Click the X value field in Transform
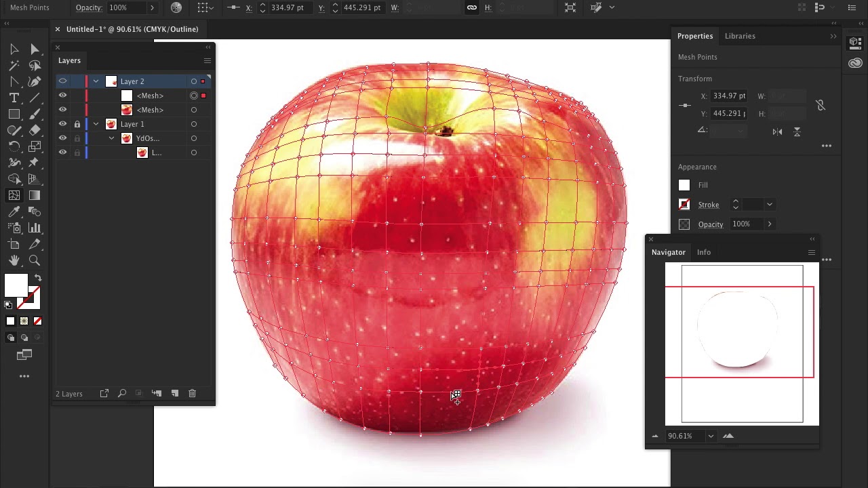 729,96
